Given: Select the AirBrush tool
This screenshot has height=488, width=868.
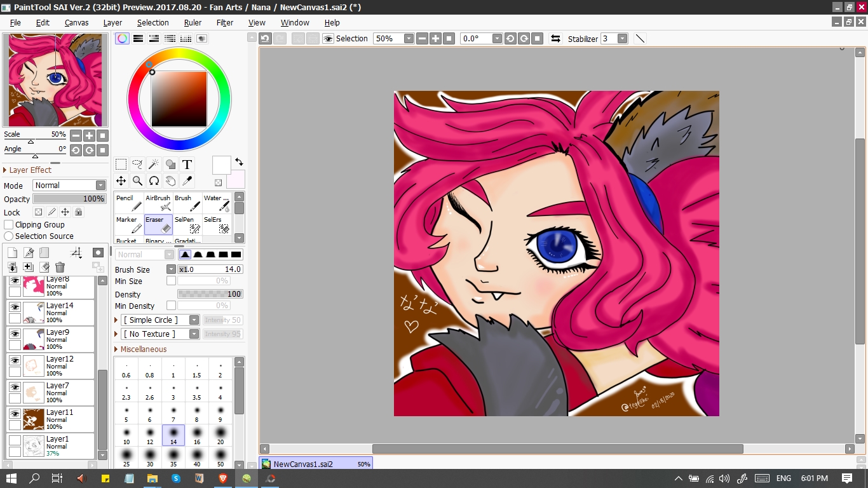Looking at the screenshot, I should pos(158,203).
